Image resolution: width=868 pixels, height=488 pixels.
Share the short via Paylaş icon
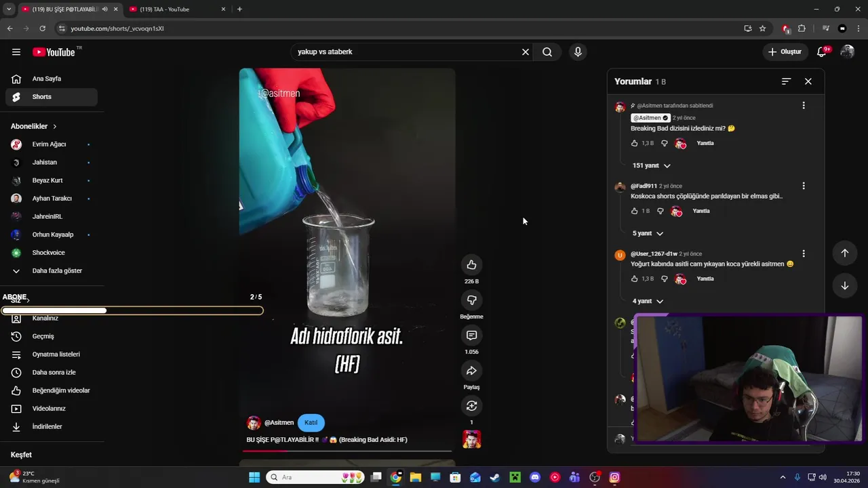click(x=471, y=371)
